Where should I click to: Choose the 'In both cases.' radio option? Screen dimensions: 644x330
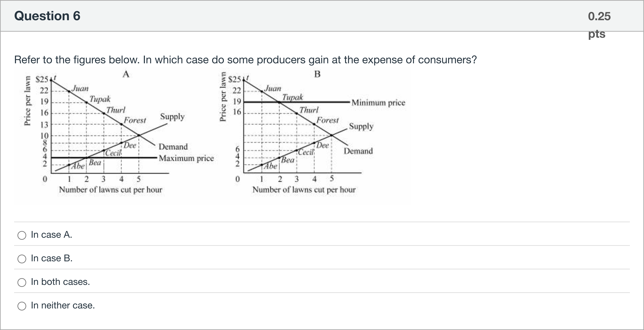pos(22,282)
